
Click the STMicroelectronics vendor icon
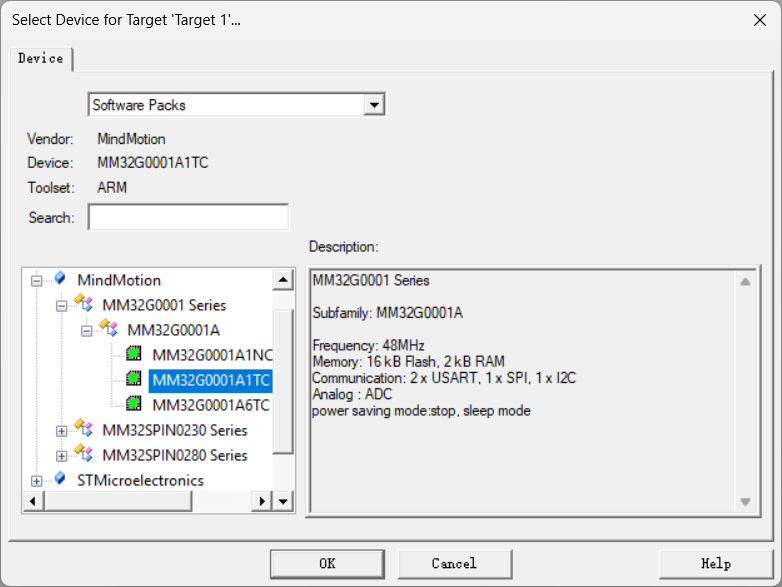(60, 480)
